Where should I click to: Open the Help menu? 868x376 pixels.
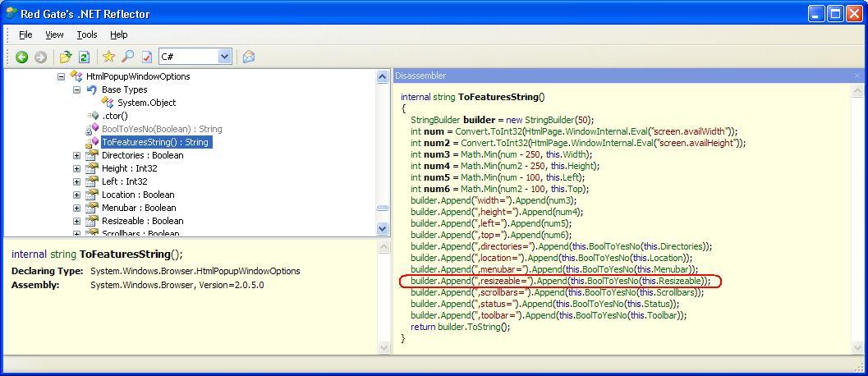(118, 34)
